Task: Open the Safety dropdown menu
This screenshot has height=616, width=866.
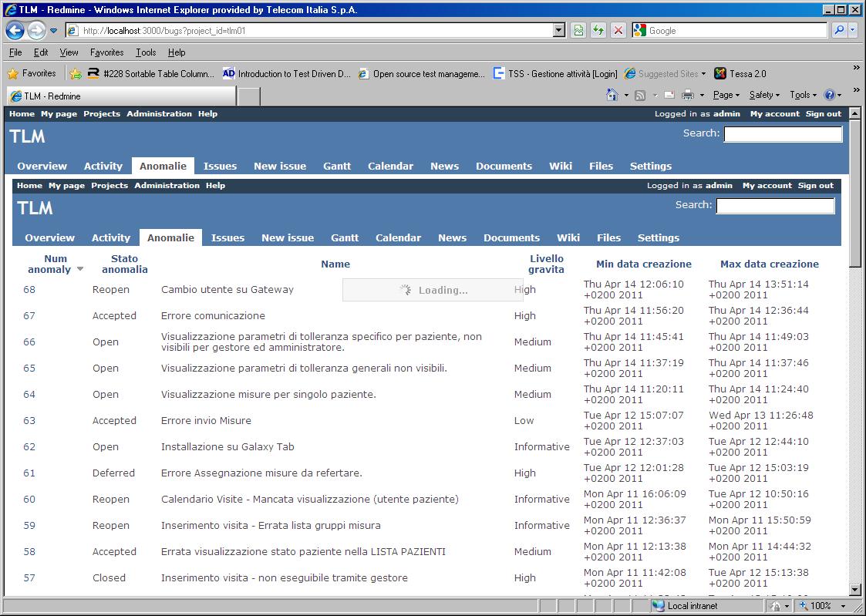Action: click(x=765, y=95)
